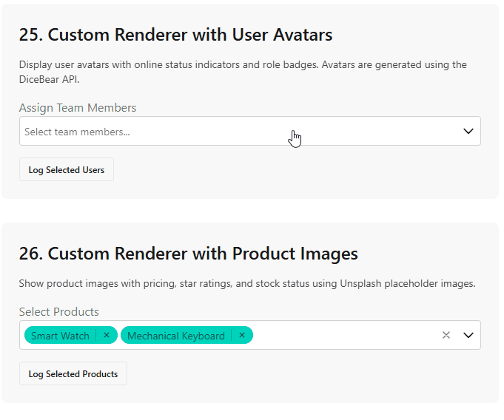Click the Unsplash placeholder images description
The width and height of the screenshot is (504, 420).
click(247, 283)
